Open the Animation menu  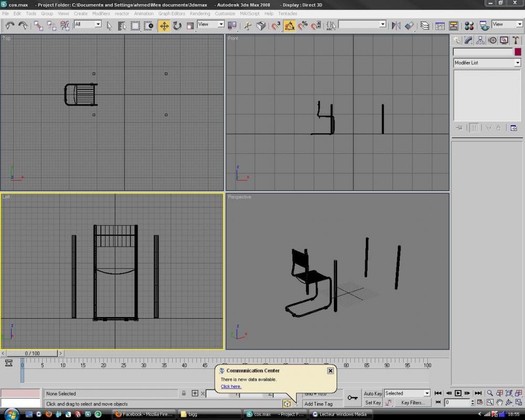click(144, 14)
